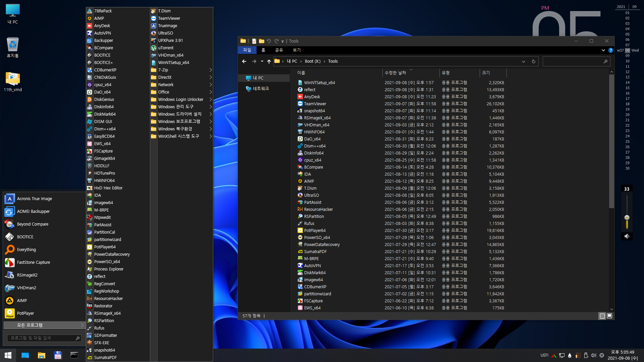Select PowerDataRecovery file in Explorer list
The height and width of the screenshot is (362, 644).
click(401, 245)
